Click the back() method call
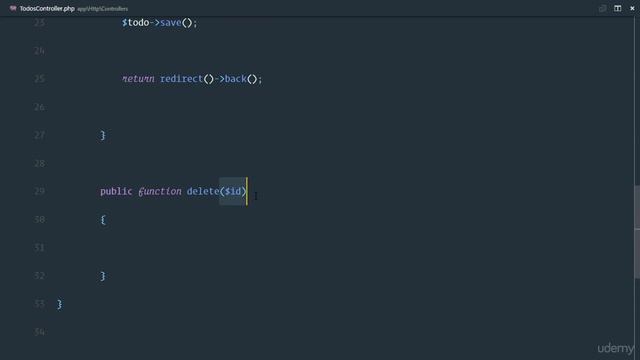Screen dimensions: 640x360 point(241,79)
